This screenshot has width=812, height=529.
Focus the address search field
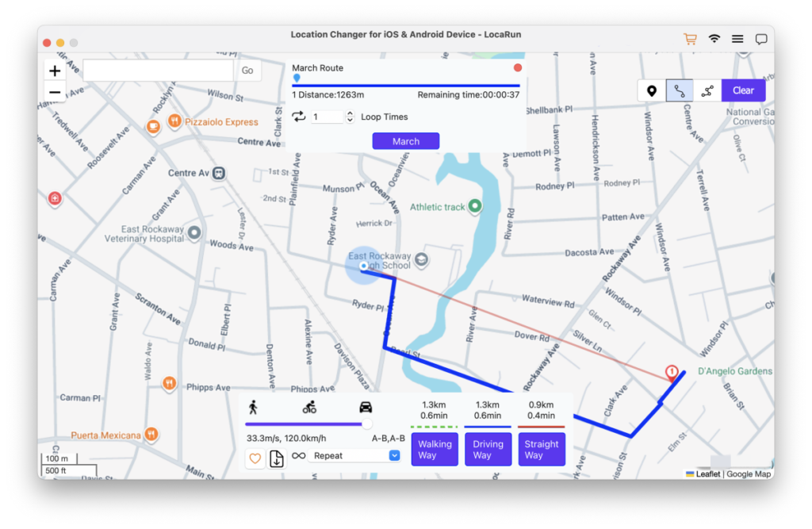159,71
